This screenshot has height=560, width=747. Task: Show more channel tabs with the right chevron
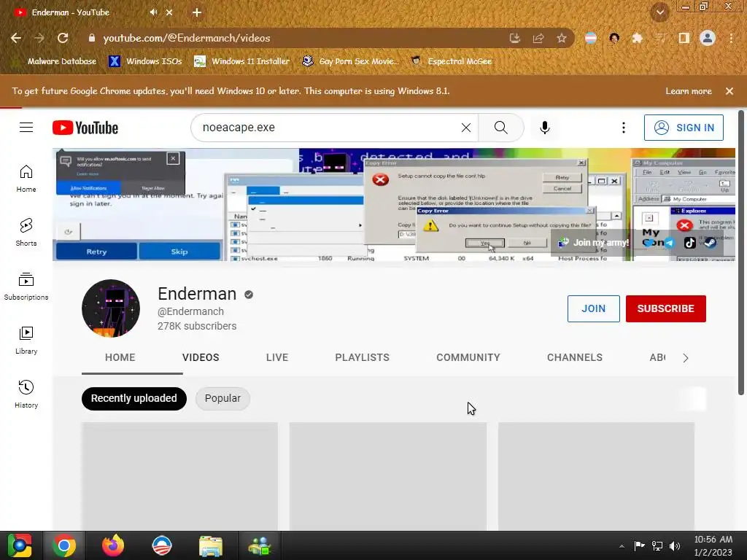coord(686,358)
